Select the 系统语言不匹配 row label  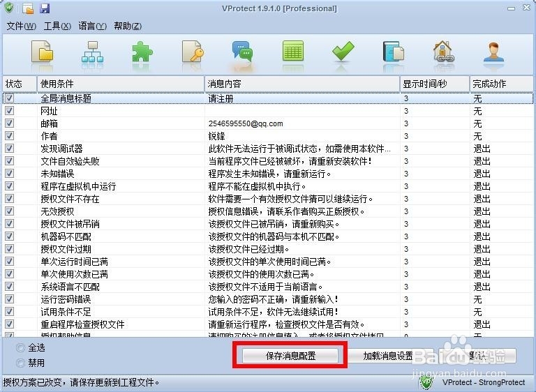tap(70, 287)
